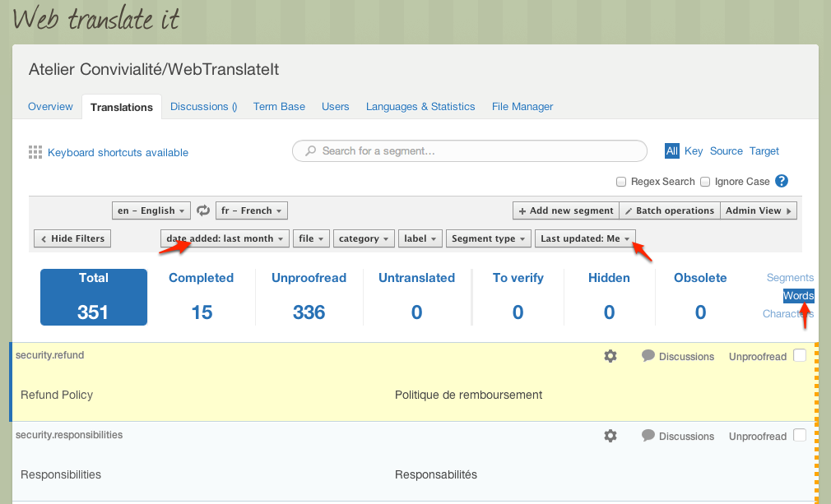The image size is (831, 504).
Task: Tick Unproofread checkbox for security.refund
Action: [x=800, y=355]
